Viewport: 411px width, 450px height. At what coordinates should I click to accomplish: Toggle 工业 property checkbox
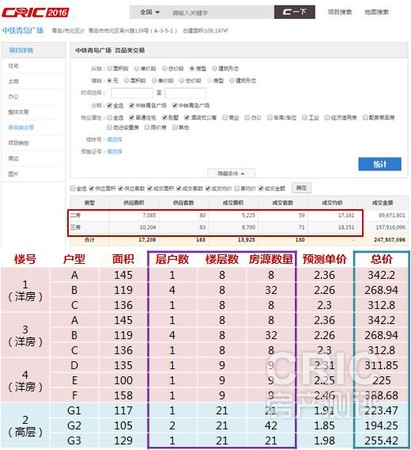click(x=305, y=117)
